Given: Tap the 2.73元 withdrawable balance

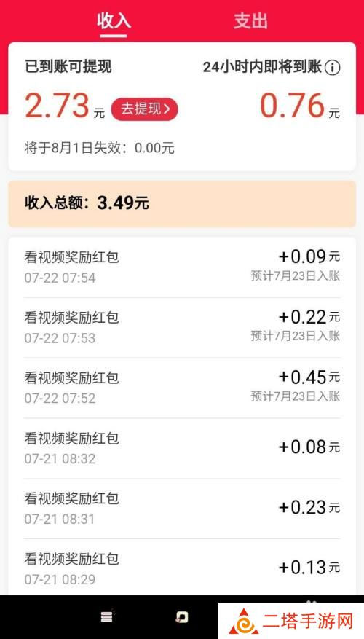Looking at the screenshot, I should pos(65,106).
